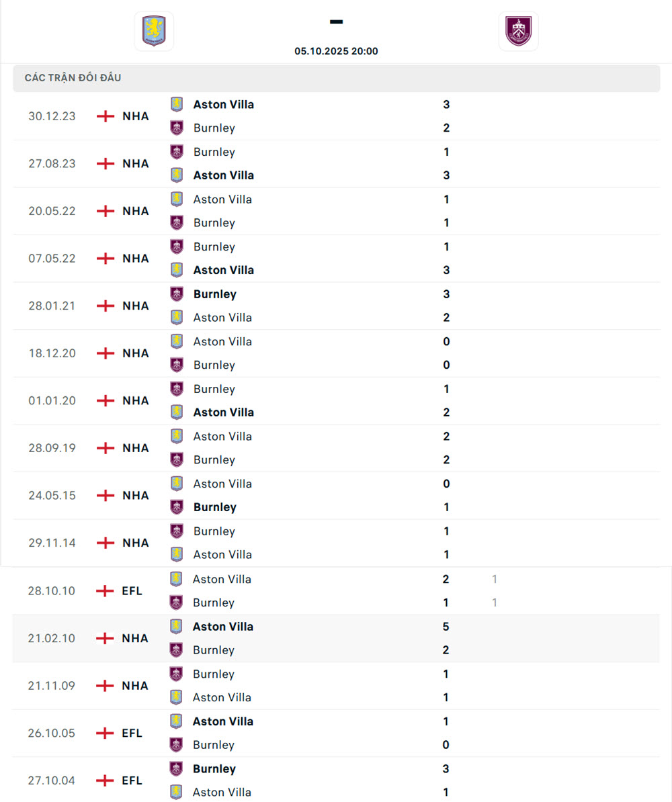Open Burnley team name in 07.05.22 match
The image size is (672, 802).
(x=214, y=247)
